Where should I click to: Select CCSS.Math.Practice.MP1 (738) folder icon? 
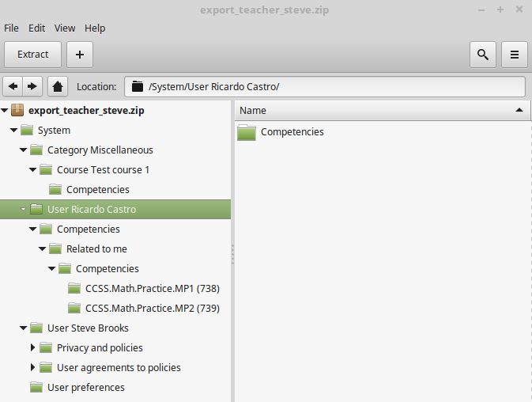74,288
